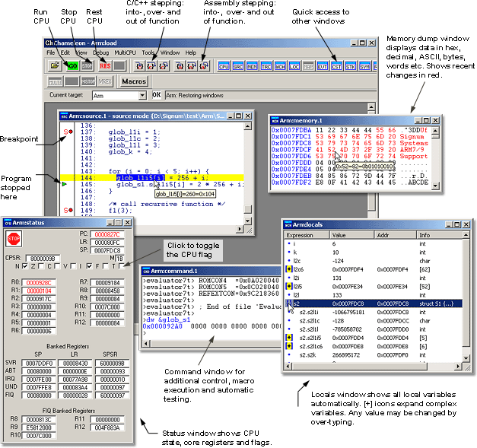This screenshot has width=477, height=448.
Task: Open the STK stack window shortcut
Action: click(x=351, y=66)
